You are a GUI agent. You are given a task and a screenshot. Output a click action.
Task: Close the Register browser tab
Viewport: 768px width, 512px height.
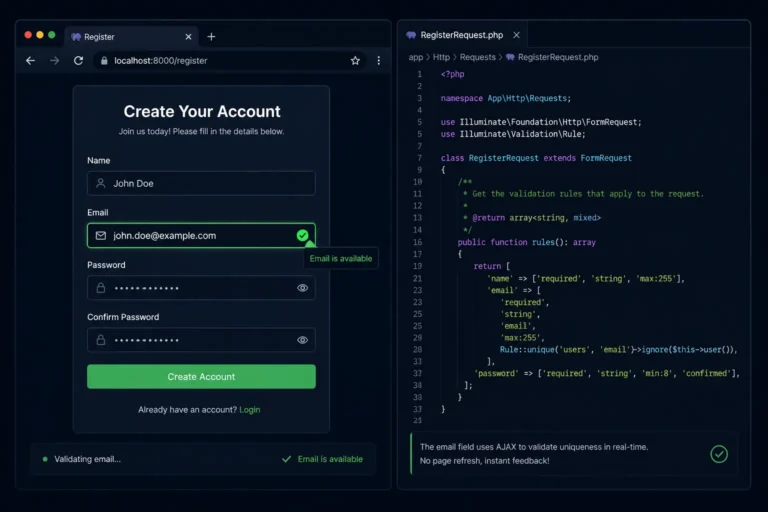click(188, 37)
